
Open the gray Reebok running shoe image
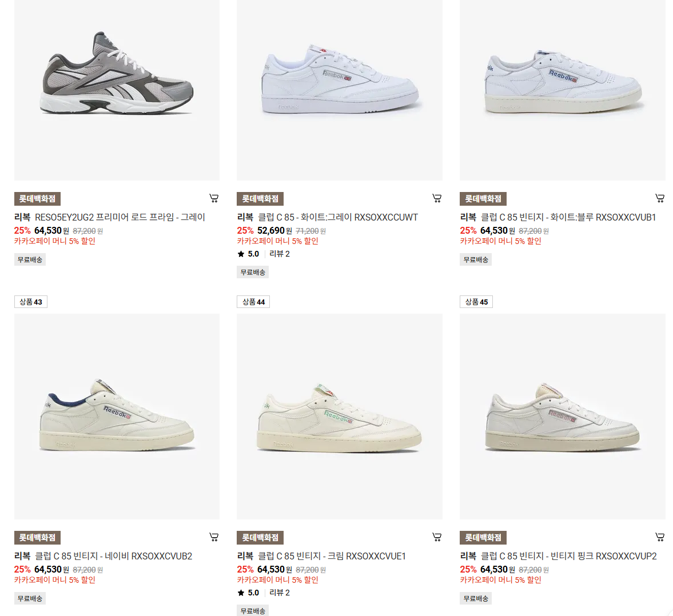coord(117,90)
